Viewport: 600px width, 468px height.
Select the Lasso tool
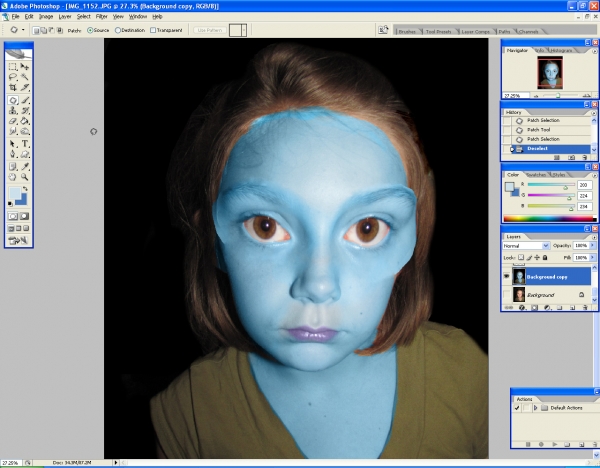[x=13, y=77]
